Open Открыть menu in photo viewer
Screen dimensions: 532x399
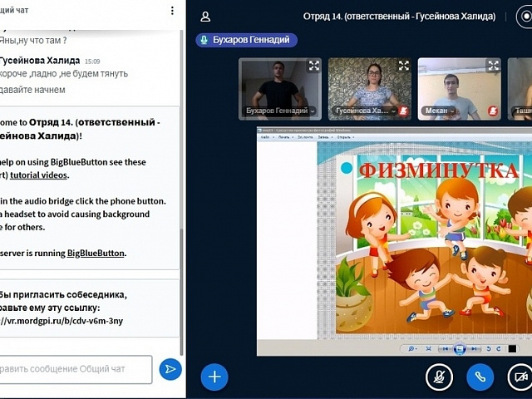[x=345, y=137]
